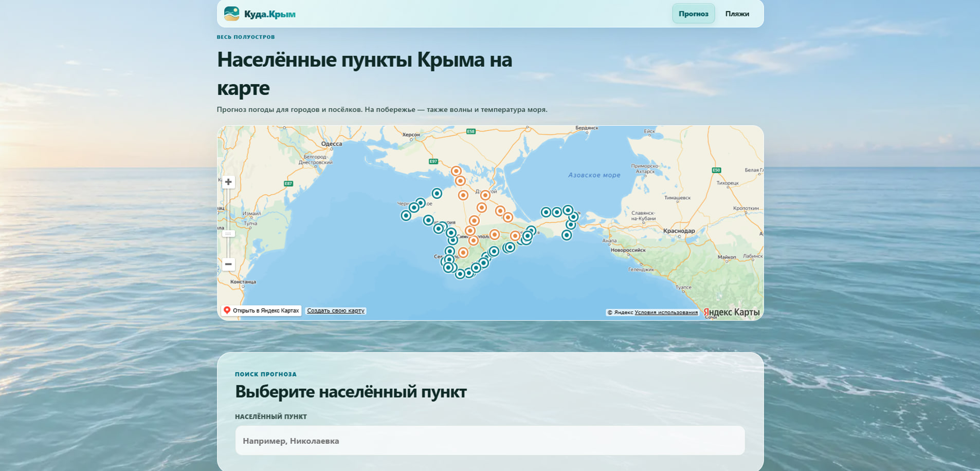Viewport: 980px width, 471px height.
Task: Select southernmost teal marker on Kerch peninsula
Action: point(567,235)
